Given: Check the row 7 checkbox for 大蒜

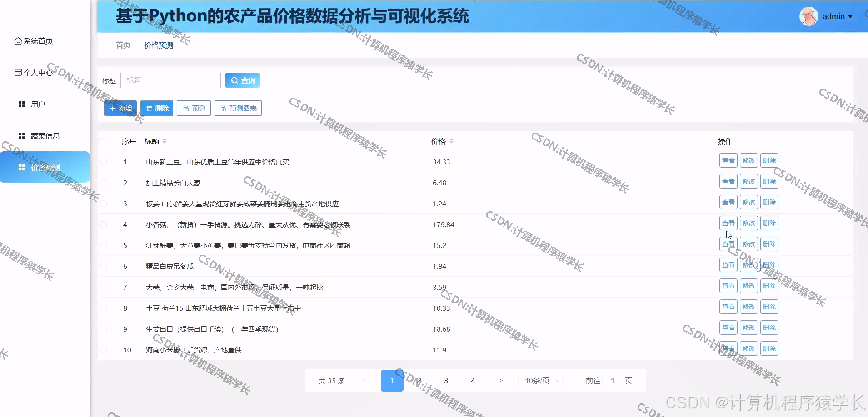Looking at the screenshot, I should (x=104, y=287).
